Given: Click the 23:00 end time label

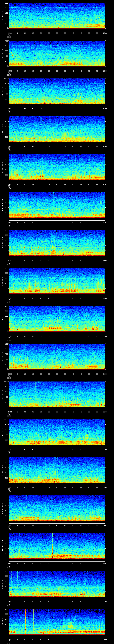Looking at the screenshot, I should [x=105, y=336].
